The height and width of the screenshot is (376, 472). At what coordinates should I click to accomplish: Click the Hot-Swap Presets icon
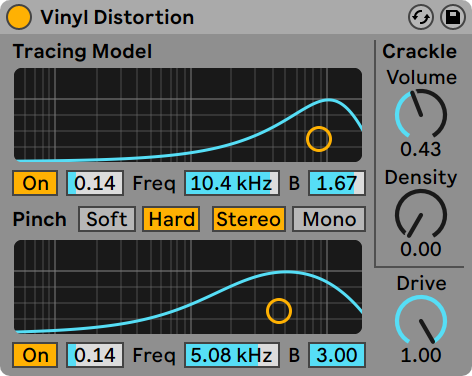point(421,17)
